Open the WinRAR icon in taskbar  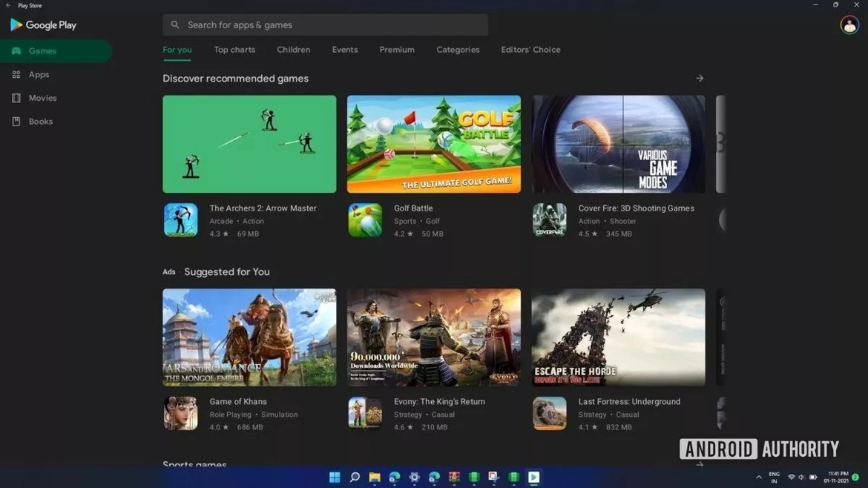[x=454, y=477]
